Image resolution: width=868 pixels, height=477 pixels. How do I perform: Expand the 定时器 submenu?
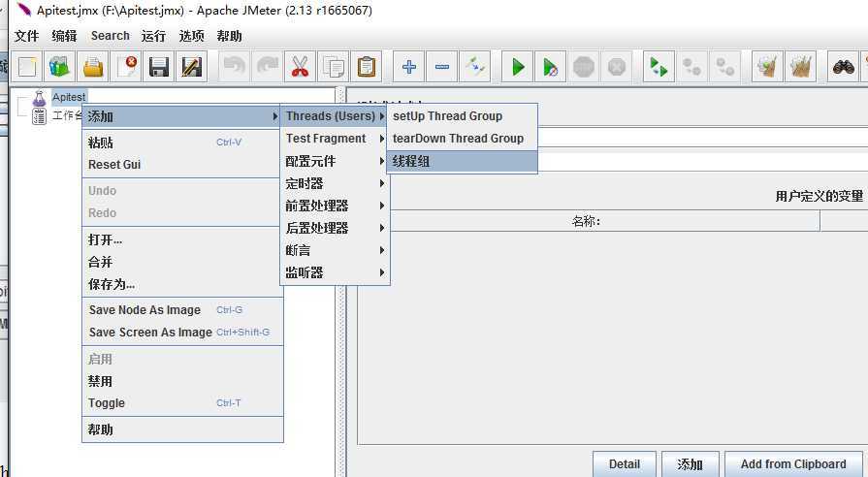(335, 183)
